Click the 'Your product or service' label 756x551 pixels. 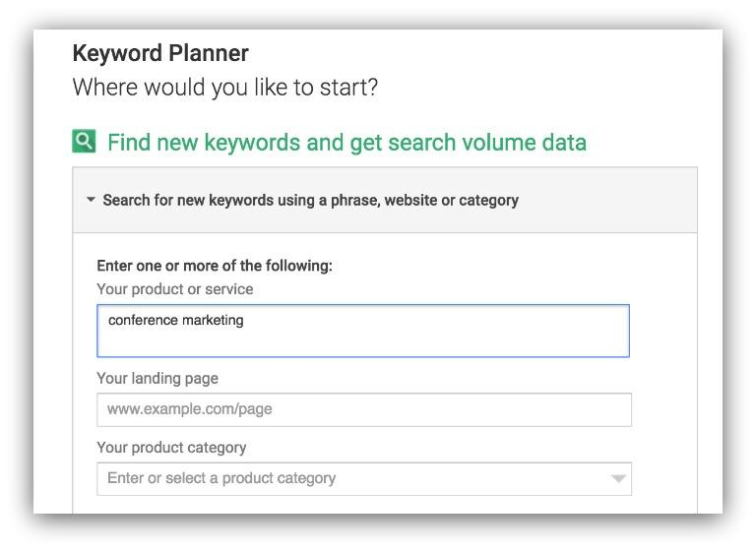pos(175,289)
